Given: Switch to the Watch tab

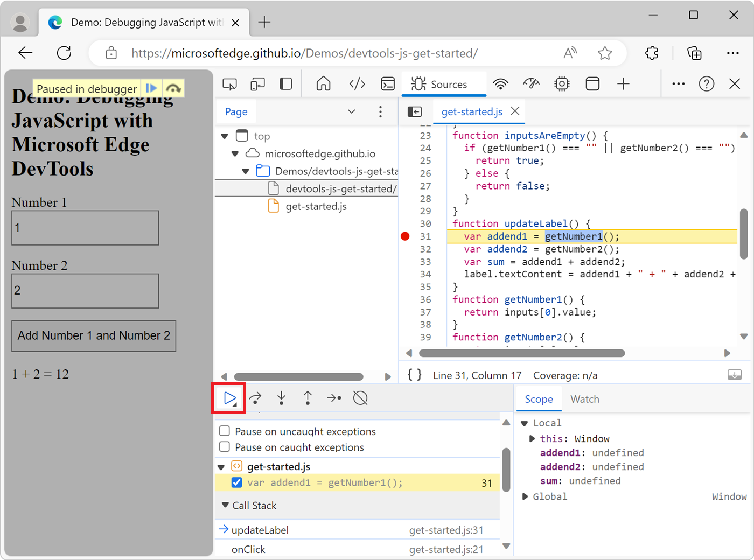Looking at the screenshot, I should pos(584,399).
